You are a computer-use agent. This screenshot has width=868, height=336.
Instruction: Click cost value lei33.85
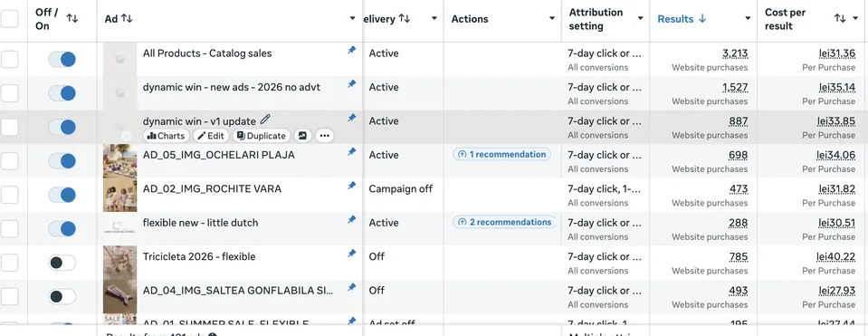tap(836, 121)
